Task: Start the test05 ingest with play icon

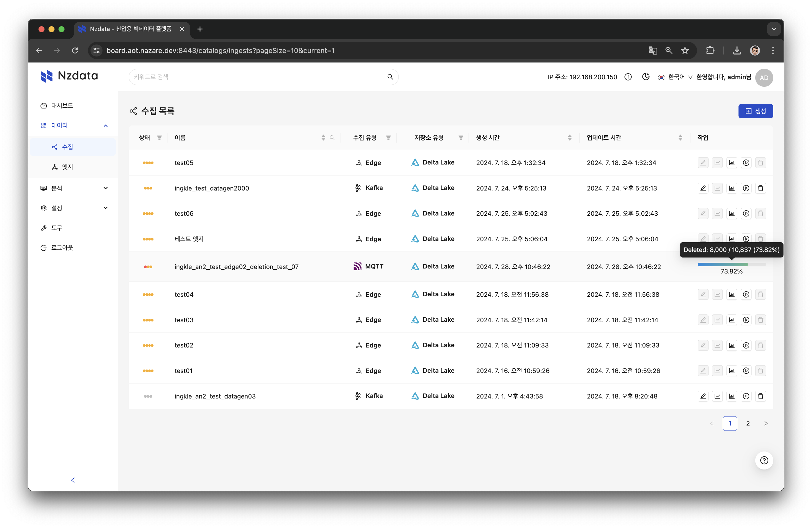Action: pyautogui.click(x=746, y=163)
